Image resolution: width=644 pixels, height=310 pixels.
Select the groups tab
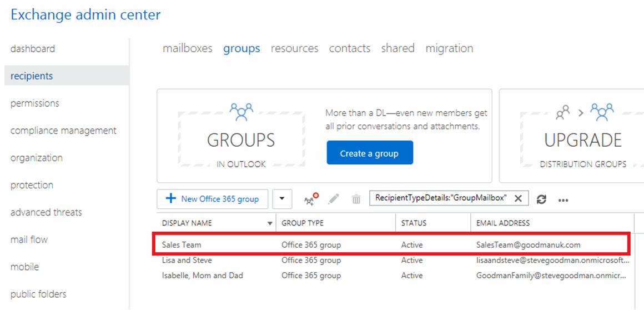(x=241, y=48)
